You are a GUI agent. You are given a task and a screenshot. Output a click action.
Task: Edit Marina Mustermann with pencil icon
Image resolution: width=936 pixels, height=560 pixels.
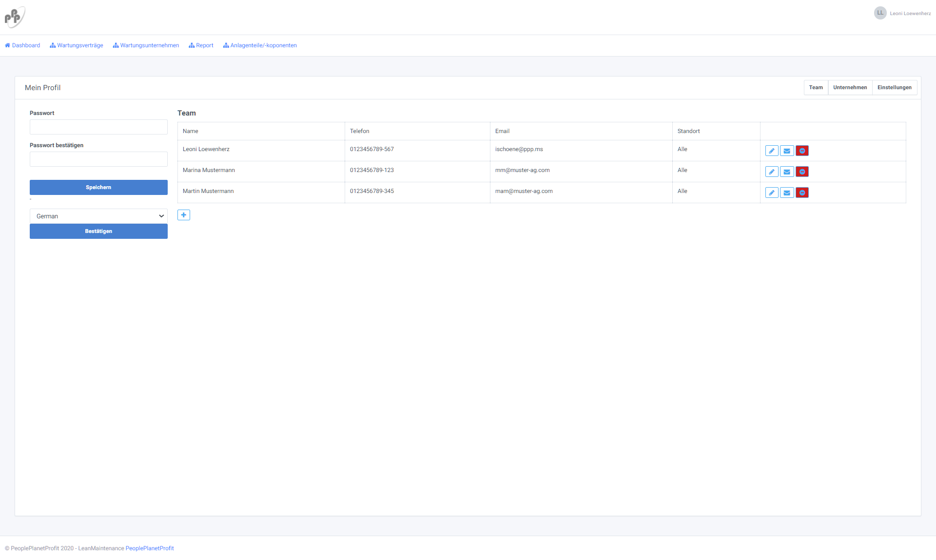click(772, 172)
